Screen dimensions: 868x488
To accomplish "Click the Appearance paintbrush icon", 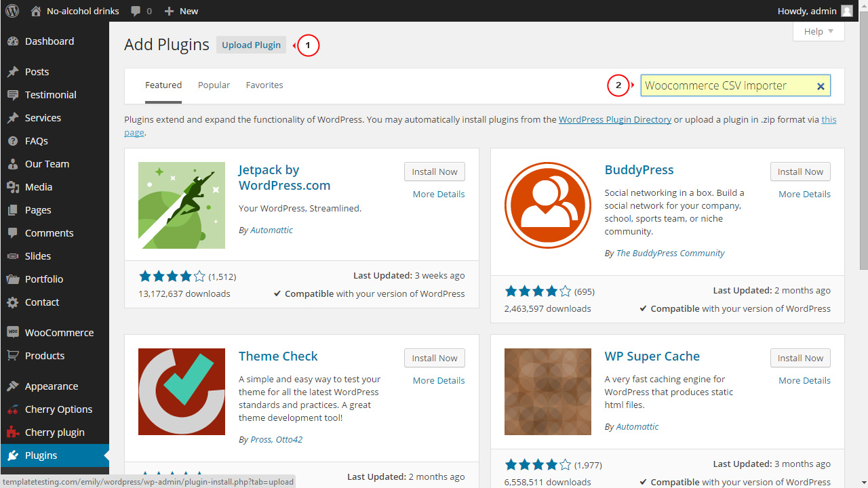I will pyautogui.click(x=13, y=386).
